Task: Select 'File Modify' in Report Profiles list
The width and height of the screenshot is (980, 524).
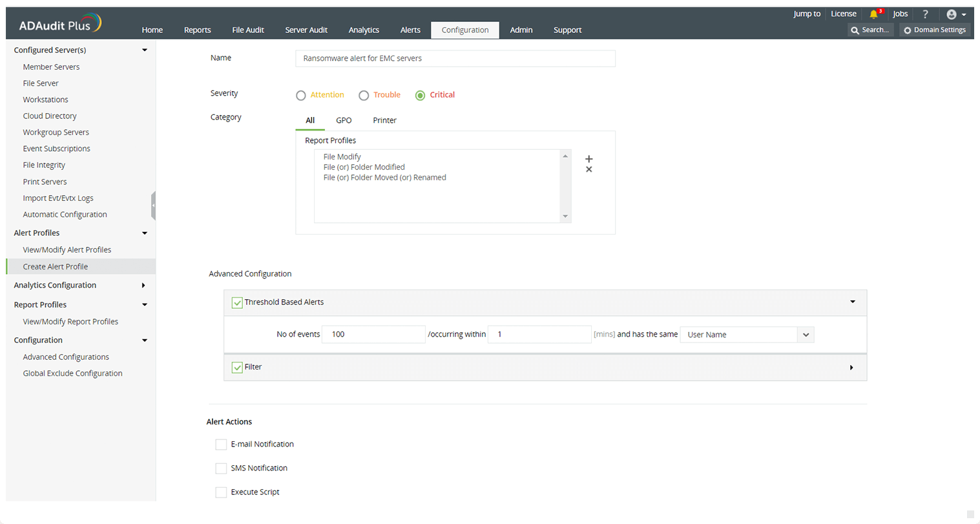Action: point(342,157)
